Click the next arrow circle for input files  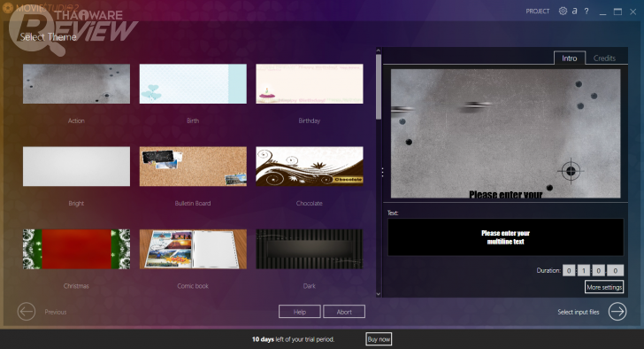coord(617,312)
